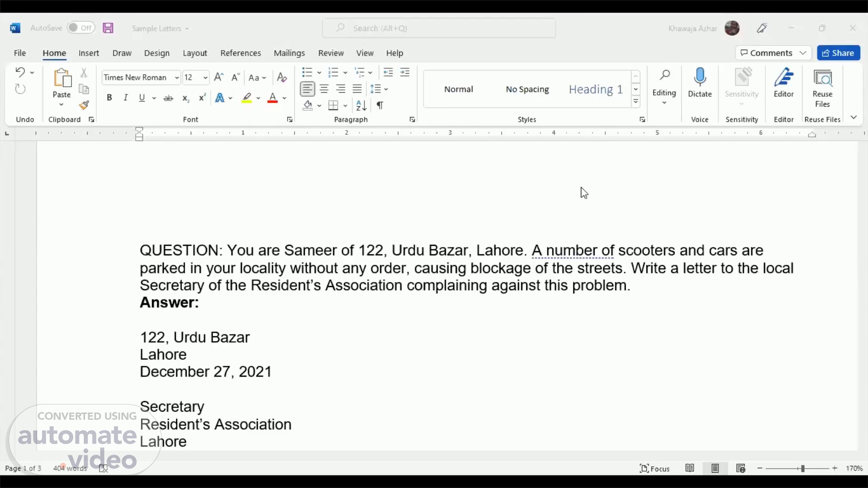This screenshot has width=868, height=488.
Task: Switch to the Mailings tab
Action: 289,53
